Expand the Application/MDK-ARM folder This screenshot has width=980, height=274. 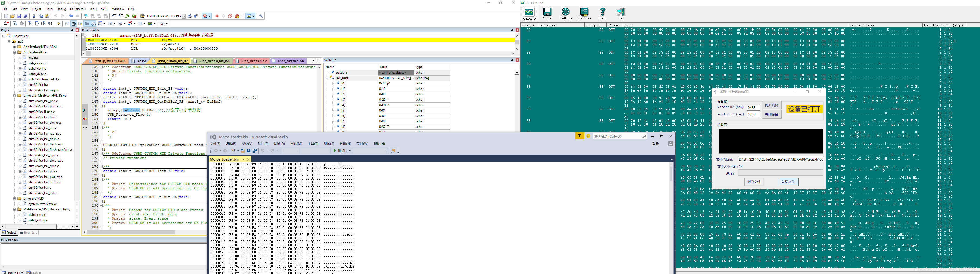tap(14, 47)
